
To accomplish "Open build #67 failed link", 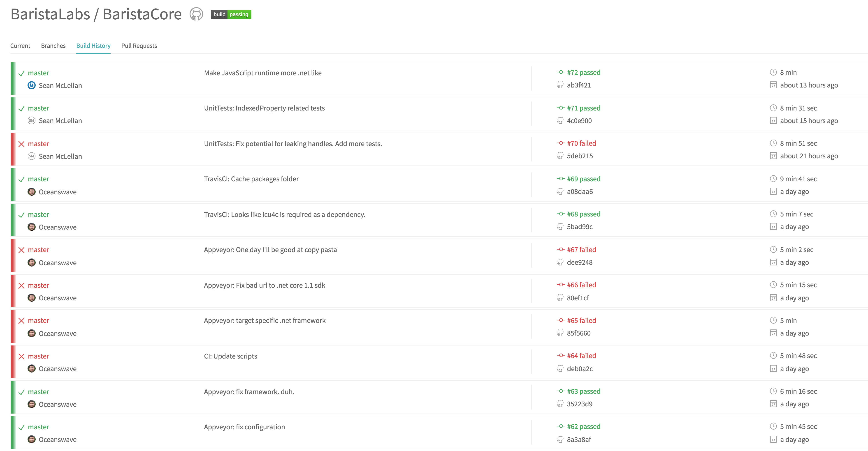I will pyautogui.click(x=581, y=250).
